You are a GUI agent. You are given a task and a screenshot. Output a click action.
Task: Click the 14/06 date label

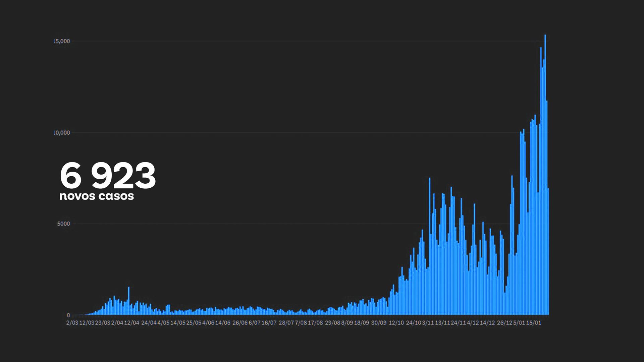[223, 323]
